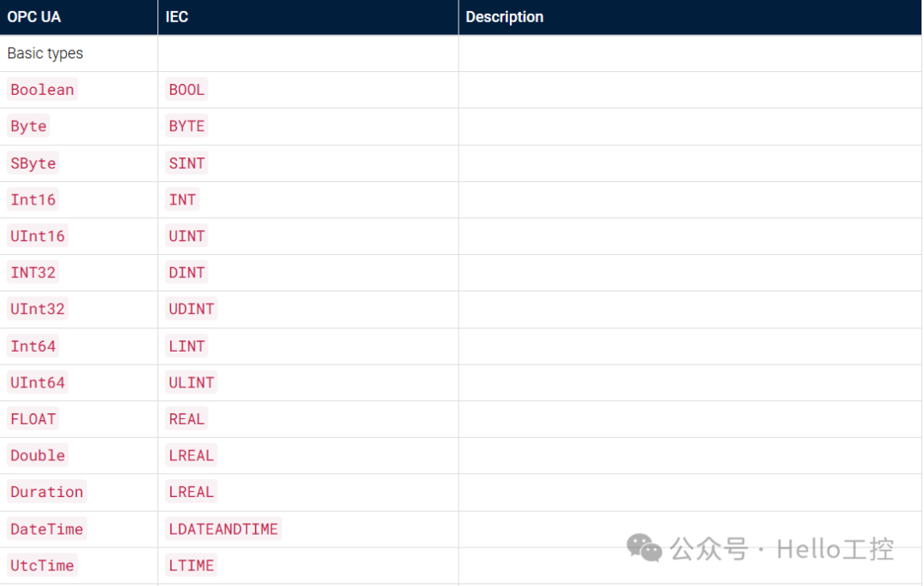Select the UInt32 code label

point(38,309)
